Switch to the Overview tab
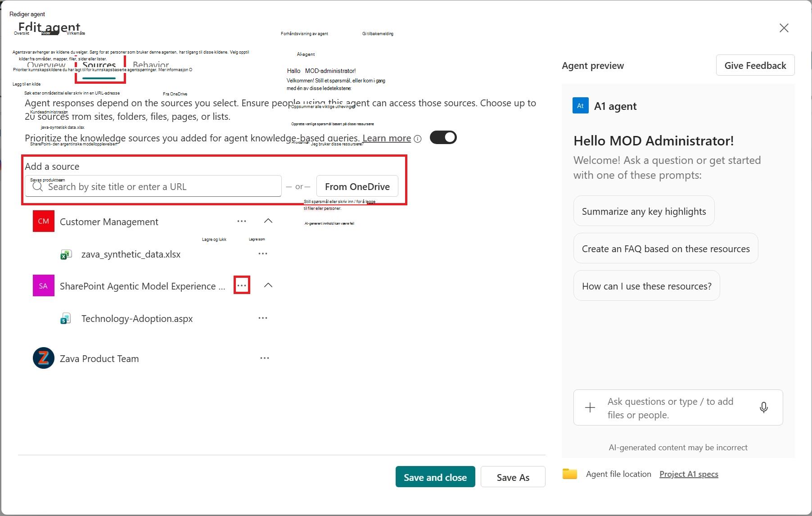The image size is (812, 516). (x=46, y=66)
